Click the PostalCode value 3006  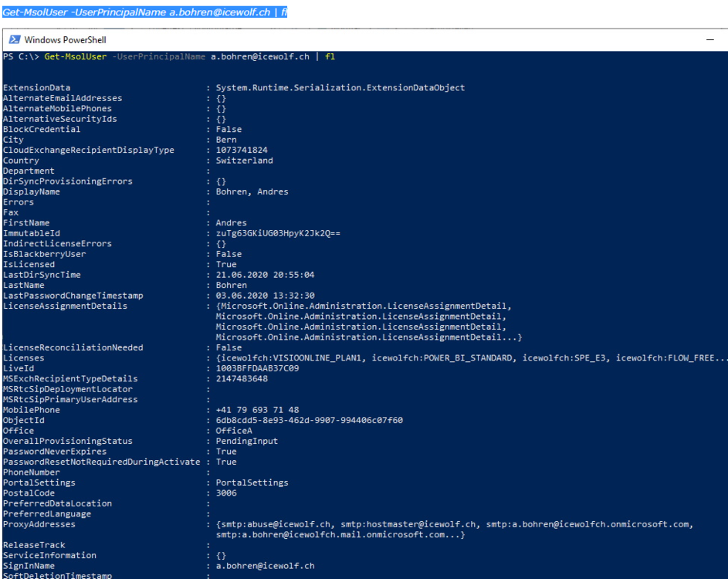226,493
